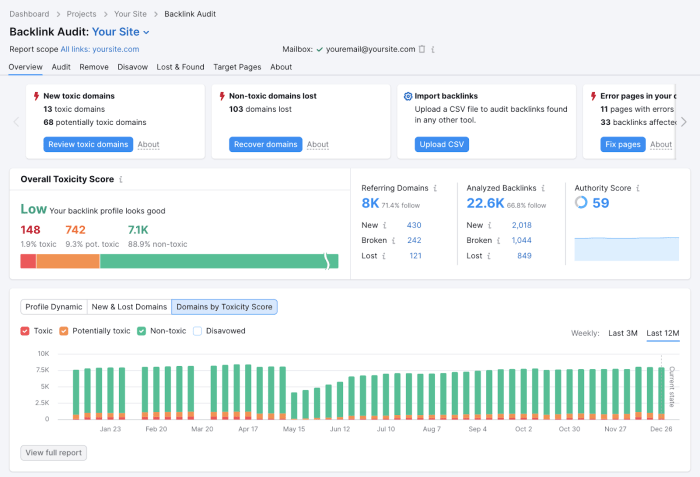Show the Analyzed Backlinks info tooltip icon

point(543,188)
